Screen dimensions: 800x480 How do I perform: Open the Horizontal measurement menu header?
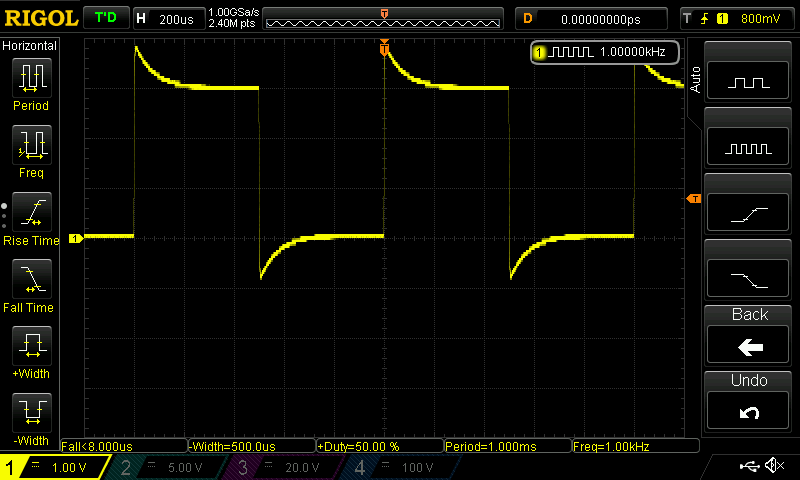[30, 46]
